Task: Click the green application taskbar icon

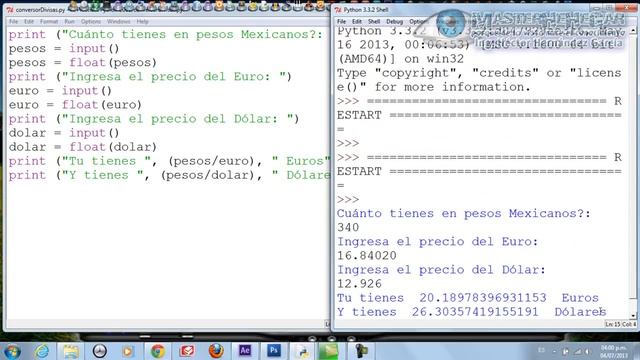Action: point(329,351)
